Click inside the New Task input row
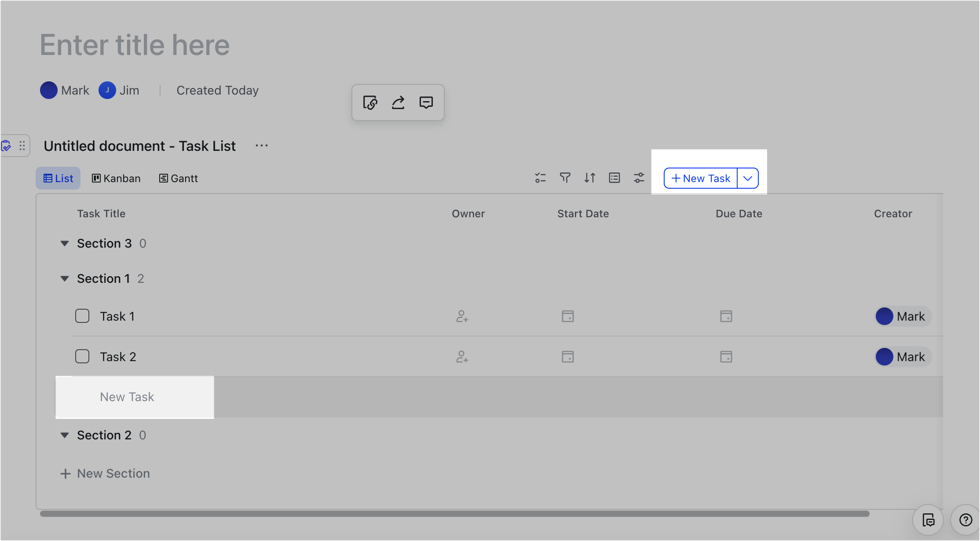 [127, 397]
